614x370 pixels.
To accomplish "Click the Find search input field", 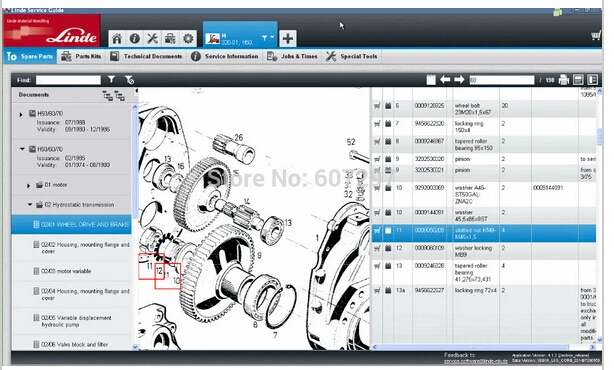I will click(68, 80).
